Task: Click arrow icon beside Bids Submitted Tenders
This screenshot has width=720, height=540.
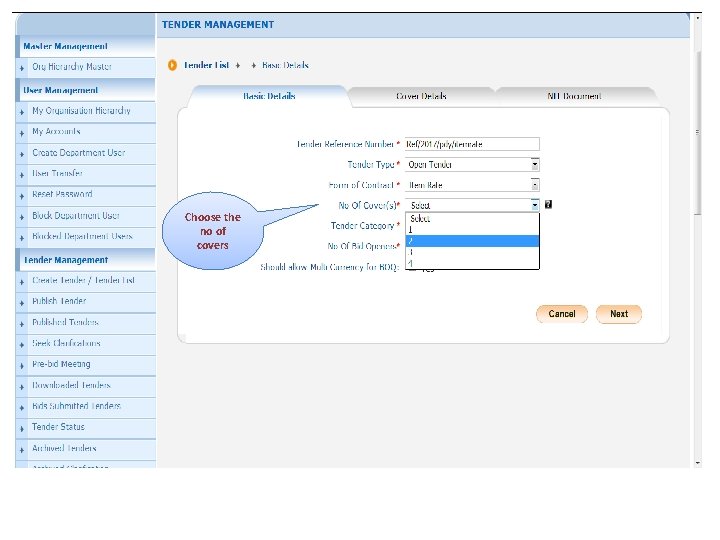Action: pos(22,408)
